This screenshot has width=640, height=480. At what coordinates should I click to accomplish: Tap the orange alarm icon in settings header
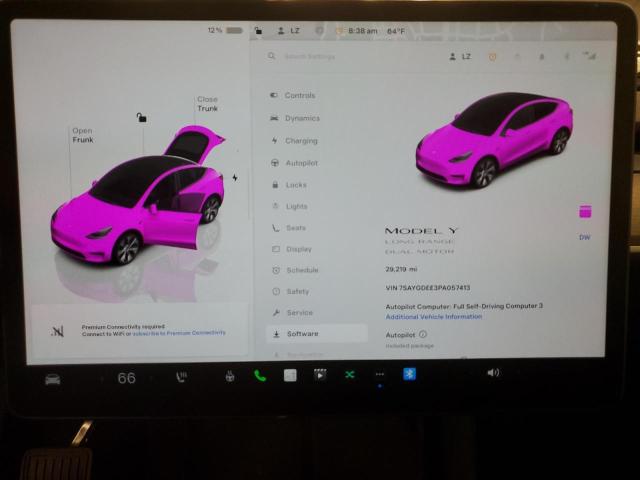click(x=493, y=57)
